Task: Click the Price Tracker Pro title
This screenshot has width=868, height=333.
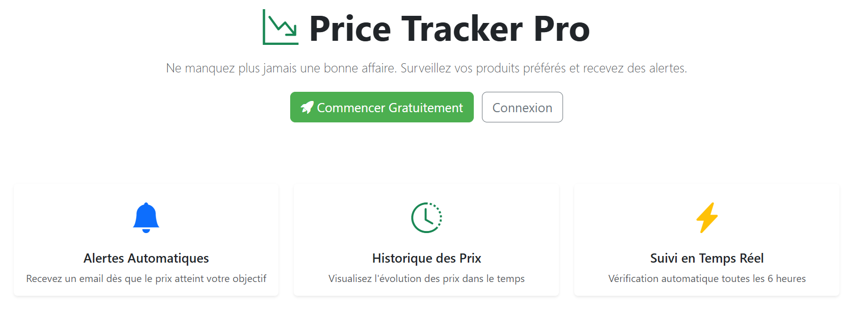Action: tap(450, 29)
